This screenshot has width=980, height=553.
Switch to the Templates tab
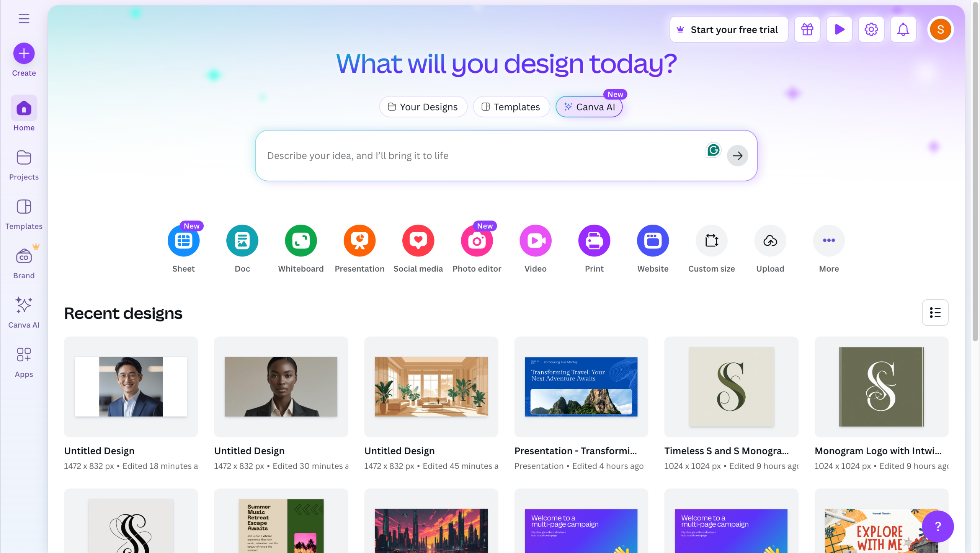pyautogui.click(x=511, y=107)
